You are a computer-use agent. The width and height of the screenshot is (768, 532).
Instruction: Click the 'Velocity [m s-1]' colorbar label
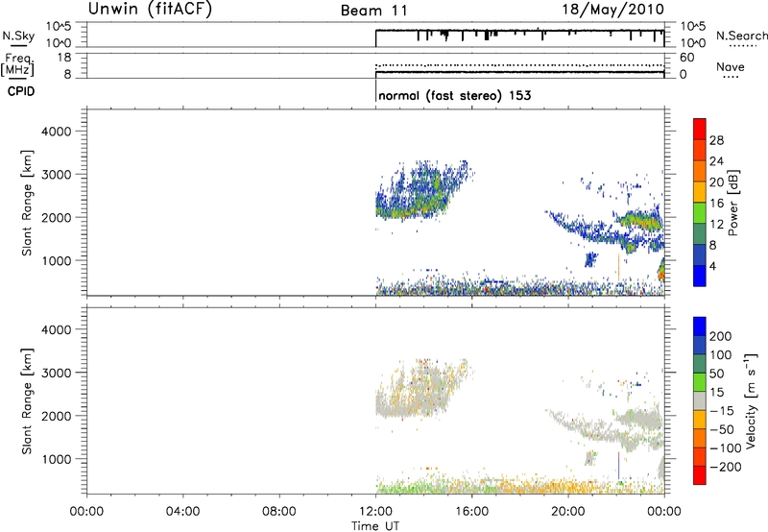[x=751, y=400]
